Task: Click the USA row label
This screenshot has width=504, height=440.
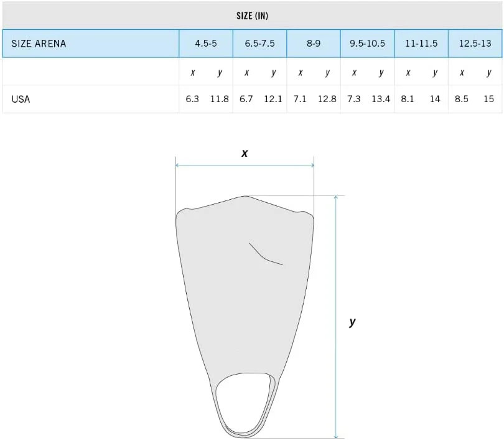Action: [x=21, y=99]
